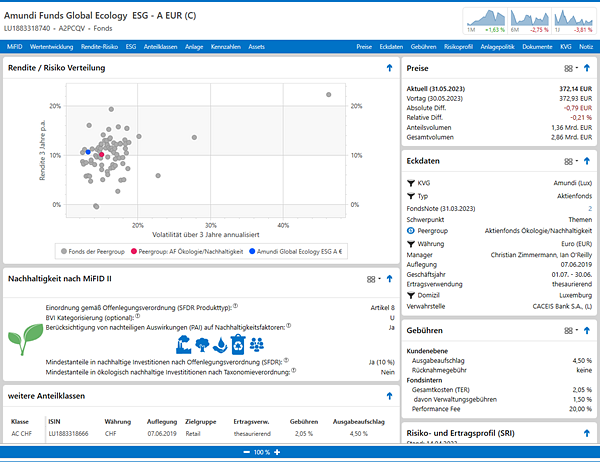
Task: Click the FondsNote value 2 link
Action: coord(590,209)
